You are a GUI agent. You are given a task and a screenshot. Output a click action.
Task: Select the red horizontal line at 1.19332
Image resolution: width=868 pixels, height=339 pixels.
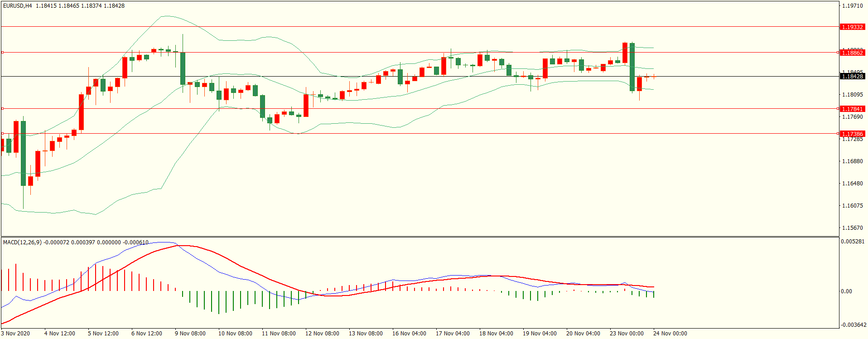[420, 27]
